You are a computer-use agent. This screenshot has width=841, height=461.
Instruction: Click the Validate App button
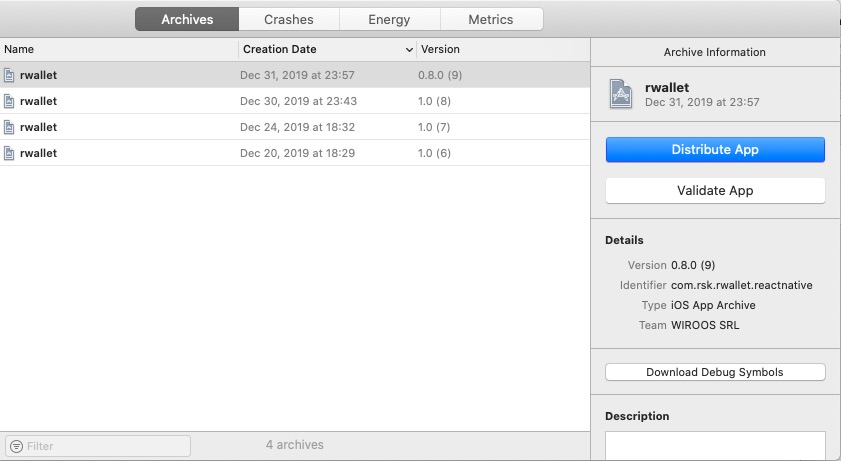[715, 190]
